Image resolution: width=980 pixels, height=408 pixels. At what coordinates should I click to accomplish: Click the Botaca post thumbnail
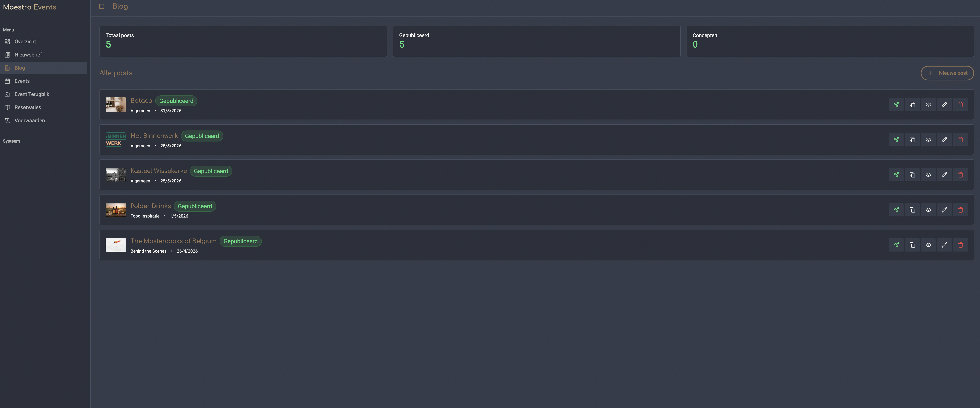coord(116,105)
